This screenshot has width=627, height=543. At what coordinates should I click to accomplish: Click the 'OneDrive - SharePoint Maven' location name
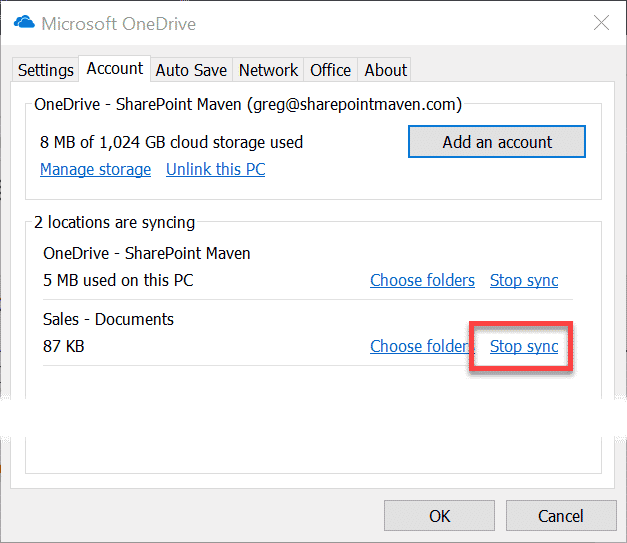point(147,254)
